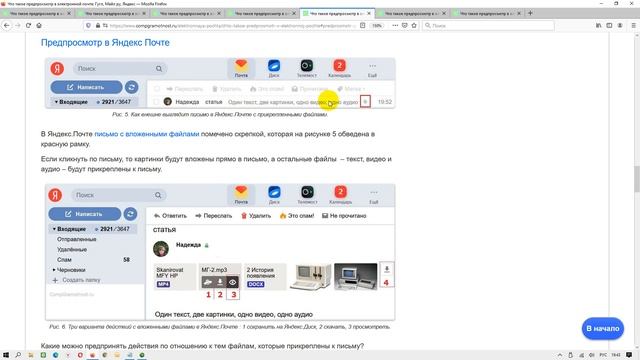
Task: Open the Firefox home page button
Action: (39, 25)
